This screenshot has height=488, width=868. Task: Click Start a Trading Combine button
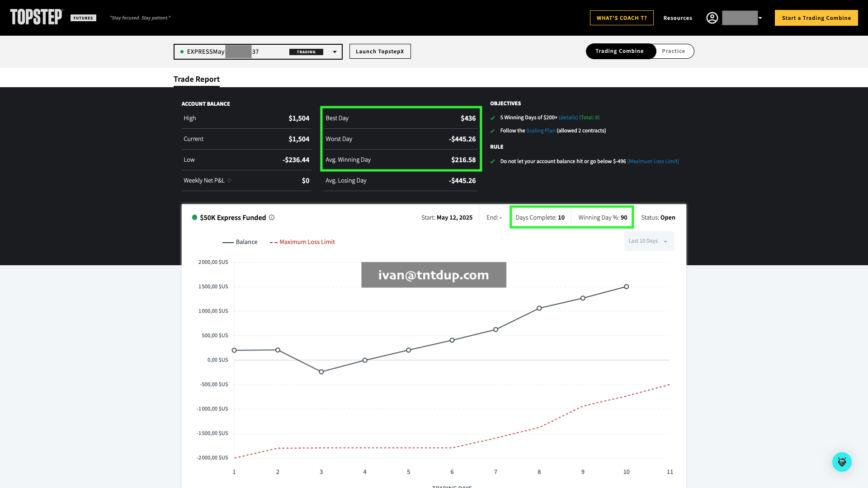[816, 18]
